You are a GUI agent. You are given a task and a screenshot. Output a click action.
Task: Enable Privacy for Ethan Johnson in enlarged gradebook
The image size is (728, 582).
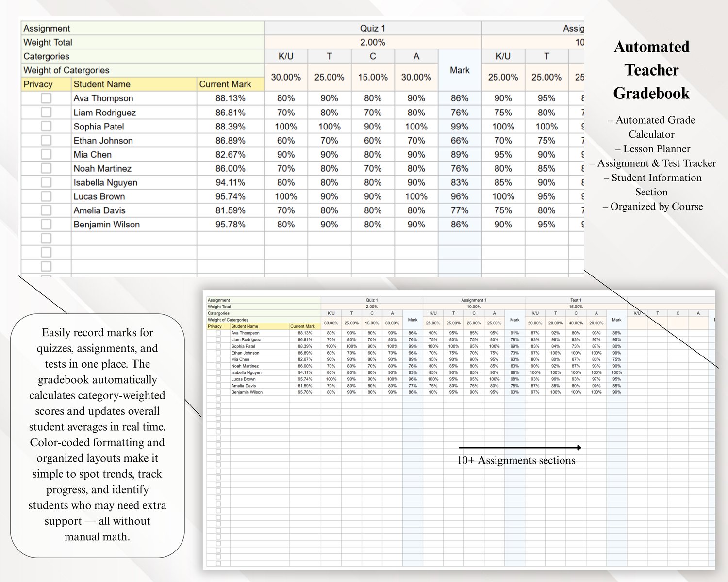[x=46, y=140]
